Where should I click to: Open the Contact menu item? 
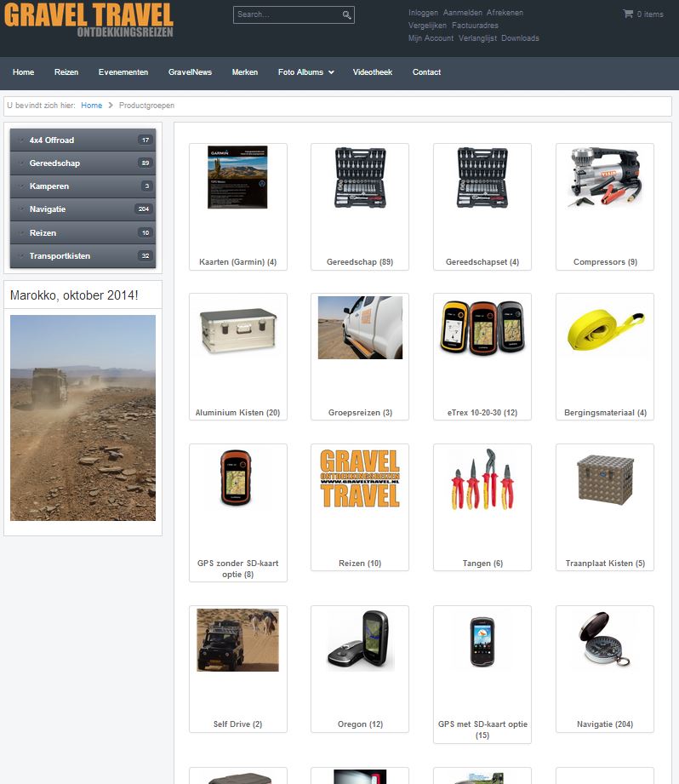pyautogui.click(x=426, y=72)
